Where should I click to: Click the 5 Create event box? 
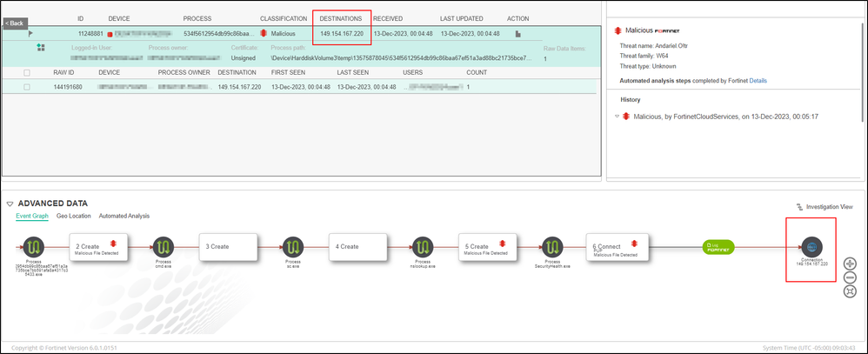pyautogui.click(x=488, y=248)
